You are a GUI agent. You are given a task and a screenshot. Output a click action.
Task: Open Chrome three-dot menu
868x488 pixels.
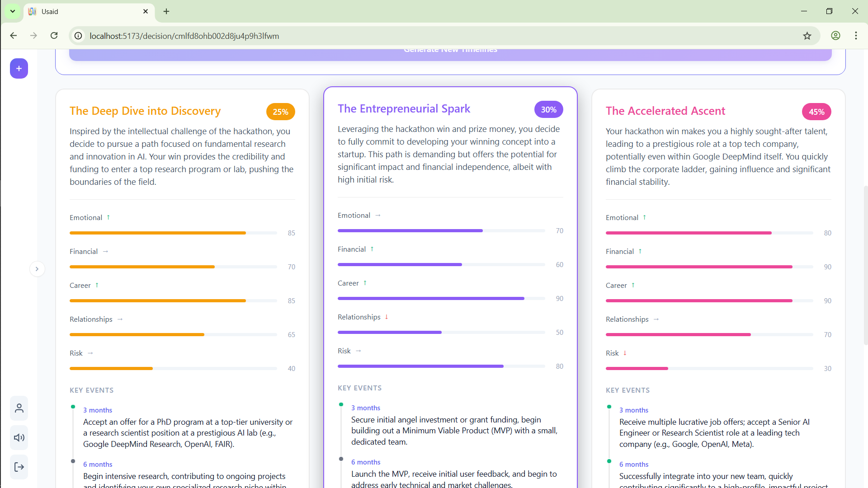click(x=856, y=36)
